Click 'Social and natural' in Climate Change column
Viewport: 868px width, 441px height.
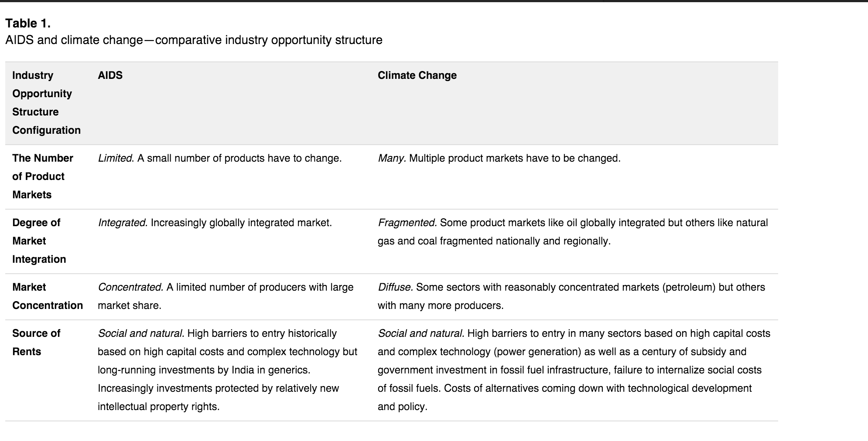pos(420,333)
